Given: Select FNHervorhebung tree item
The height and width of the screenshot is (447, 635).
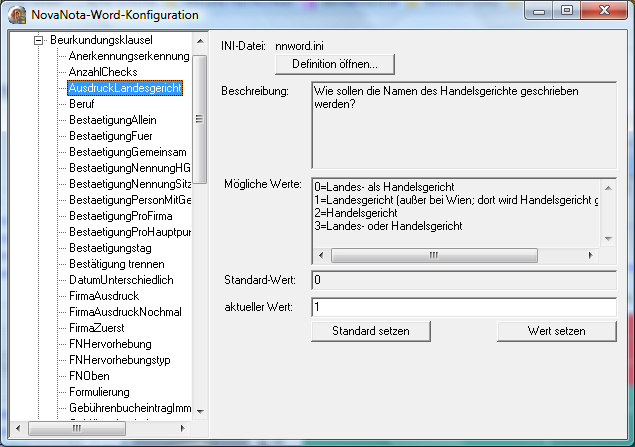Looking at the screenshot, I should point(110,344).
